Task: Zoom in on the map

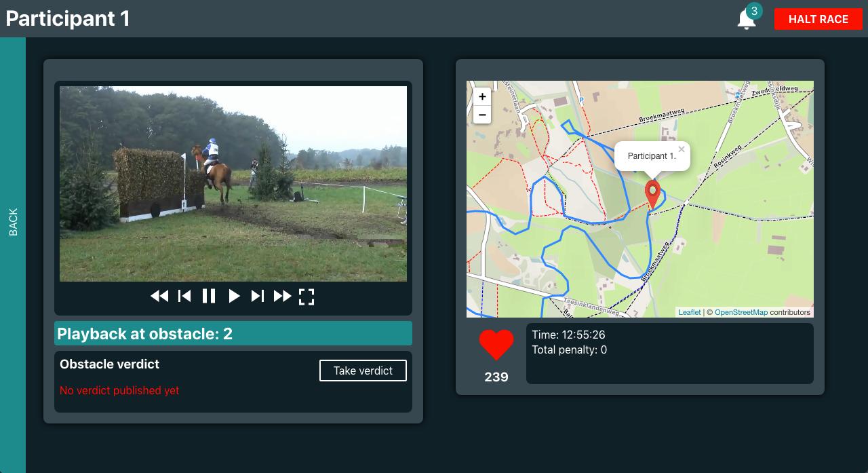Action: (482, 96)
